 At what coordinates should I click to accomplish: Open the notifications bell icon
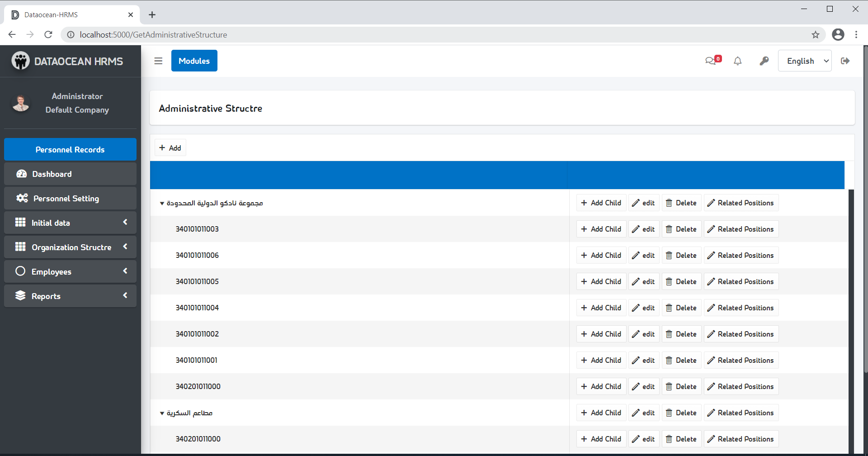737,61
